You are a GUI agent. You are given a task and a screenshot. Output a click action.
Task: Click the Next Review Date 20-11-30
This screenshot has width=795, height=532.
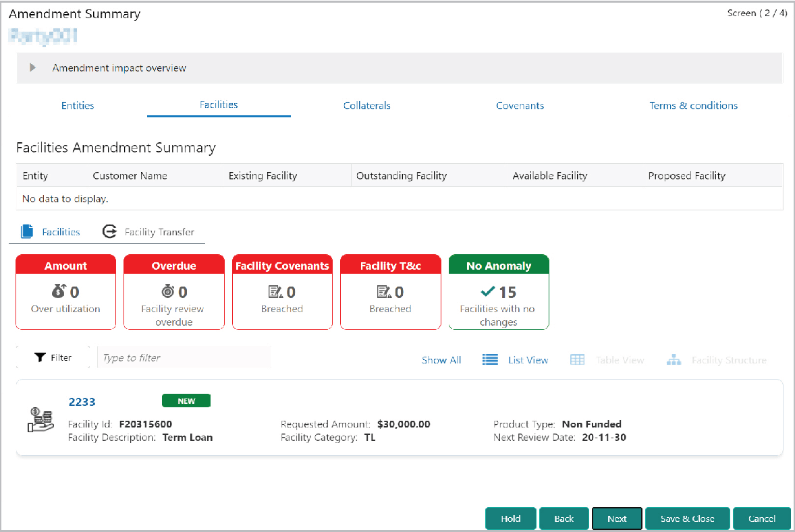click(604, 437)
